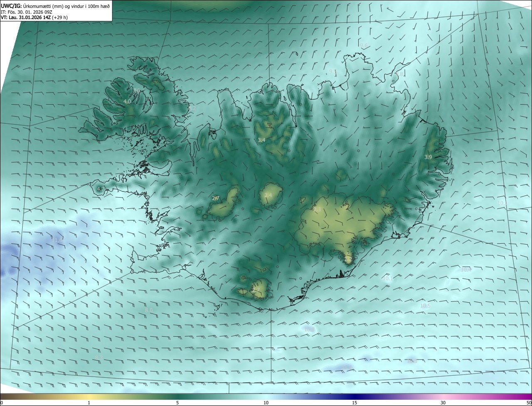Image resolution: width=532 pixels, height=406 pixels.
Task: Click the '1' tick label on the color scale
Action: click(x=89, y=403)
